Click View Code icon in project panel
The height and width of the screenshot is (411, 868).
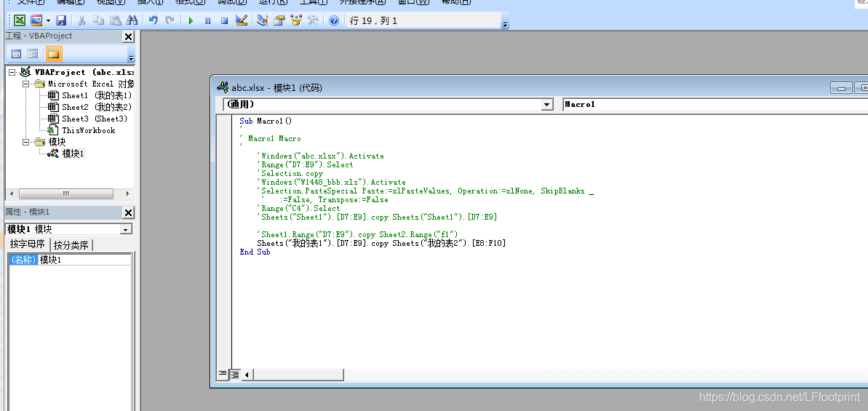coord(17,54)
